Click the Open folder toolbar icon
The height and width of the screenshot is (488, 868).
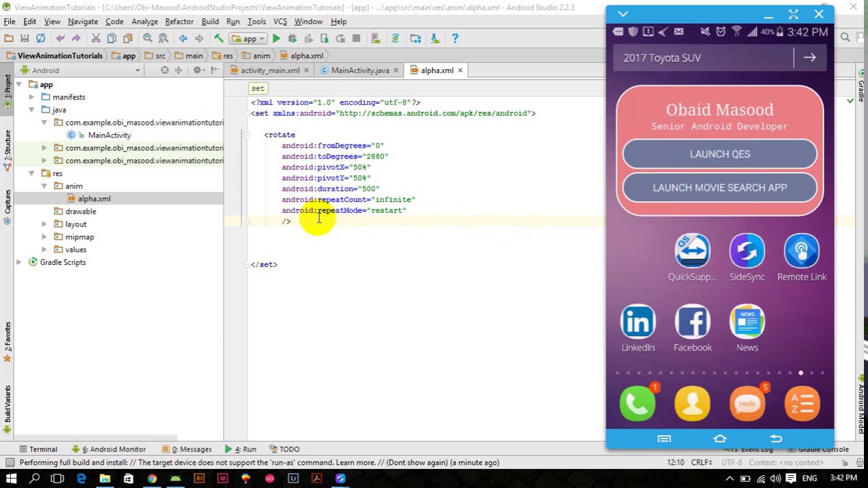pos(9,39)
